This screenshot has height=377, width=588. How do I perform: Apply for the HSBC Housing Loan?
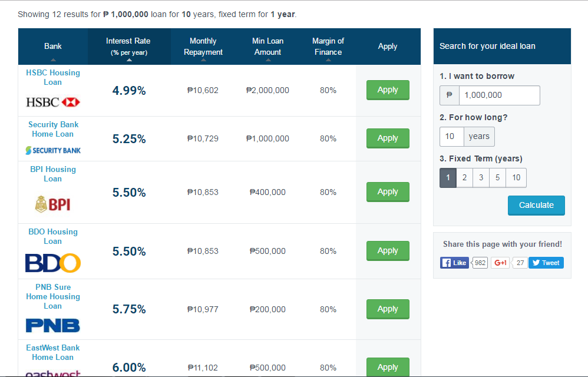pos(388,90)
